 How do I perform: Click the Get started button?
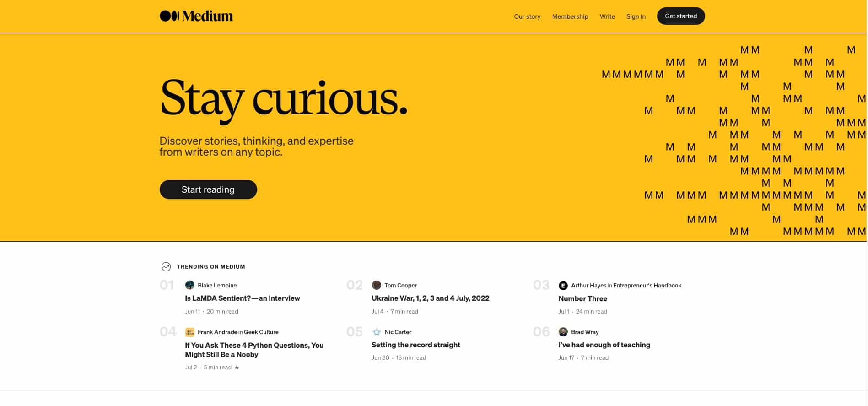[681, 16]
